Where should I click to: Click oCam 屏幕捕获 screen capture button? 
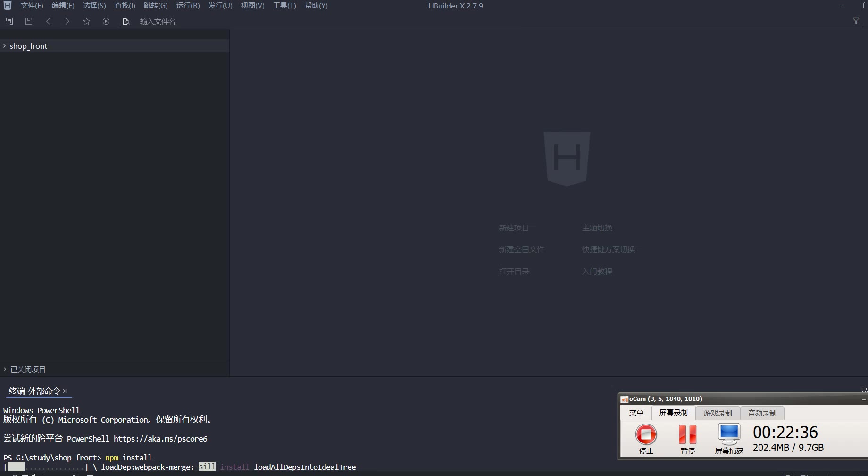pyautogui.click(x=729, y=439)
